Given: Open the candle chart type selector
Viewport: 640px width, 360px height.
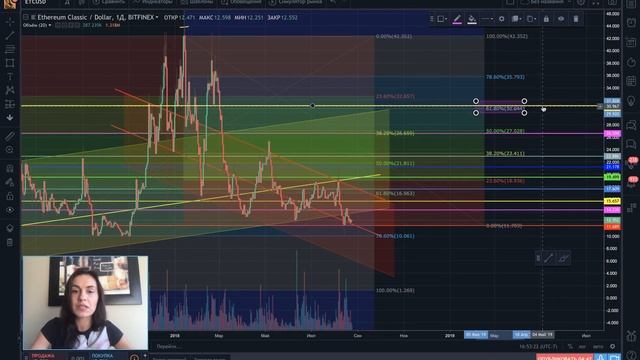Looking at the screenshot, I should point(82,2).
